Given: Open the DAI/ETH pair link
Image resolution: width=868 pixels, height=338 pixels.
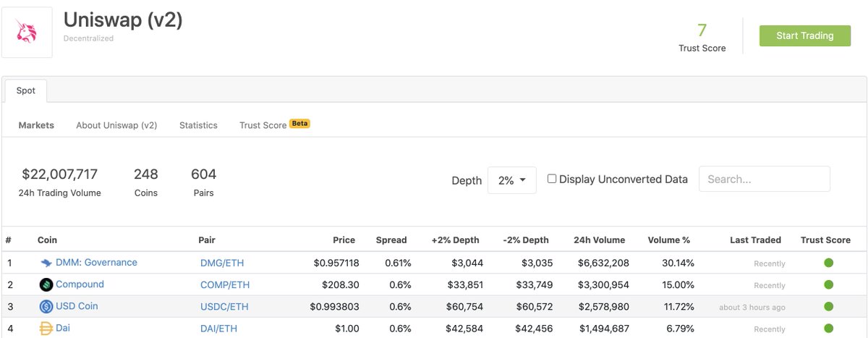Looking at the screenshot, I should (218, 329).
